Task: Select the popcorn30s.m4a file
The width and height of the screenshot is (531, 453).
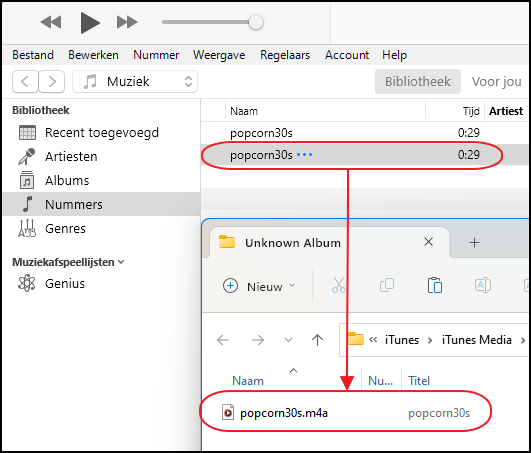Action: [284, 413]
